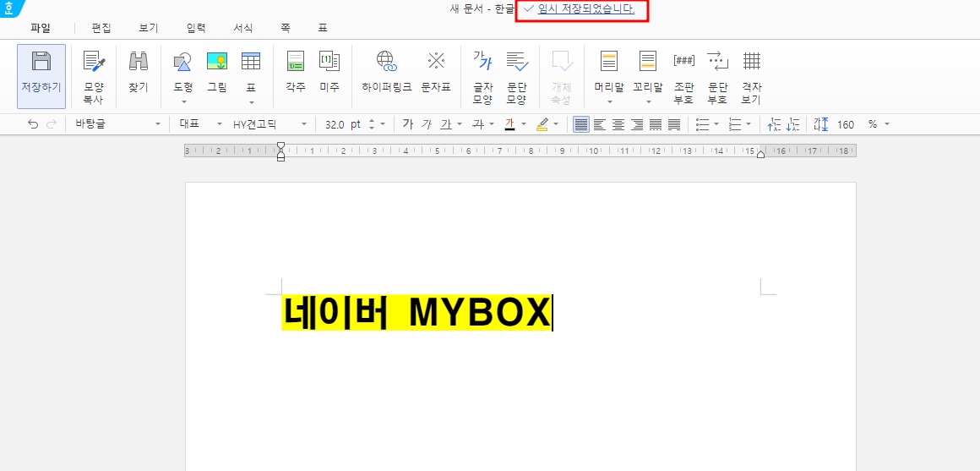
Task: Open numbered list style dropdown arrow
Action: (749, 124)
